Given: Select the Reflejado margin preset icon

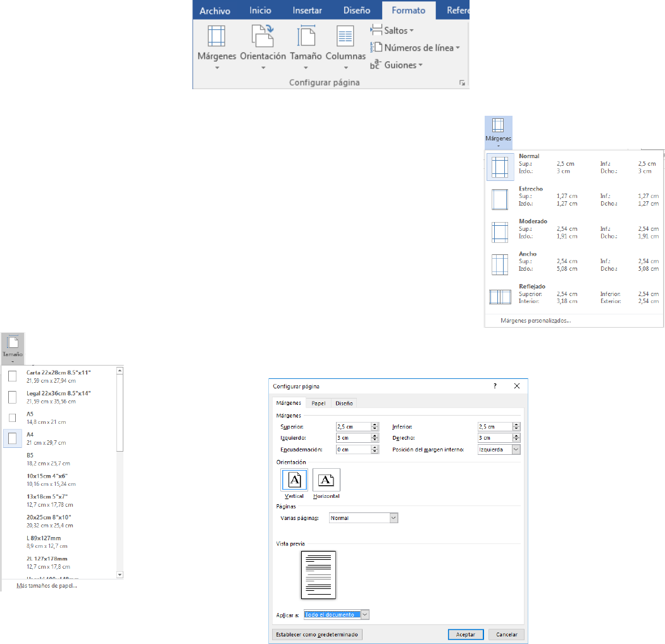Looking at the screenshot, I should point(500,297).
